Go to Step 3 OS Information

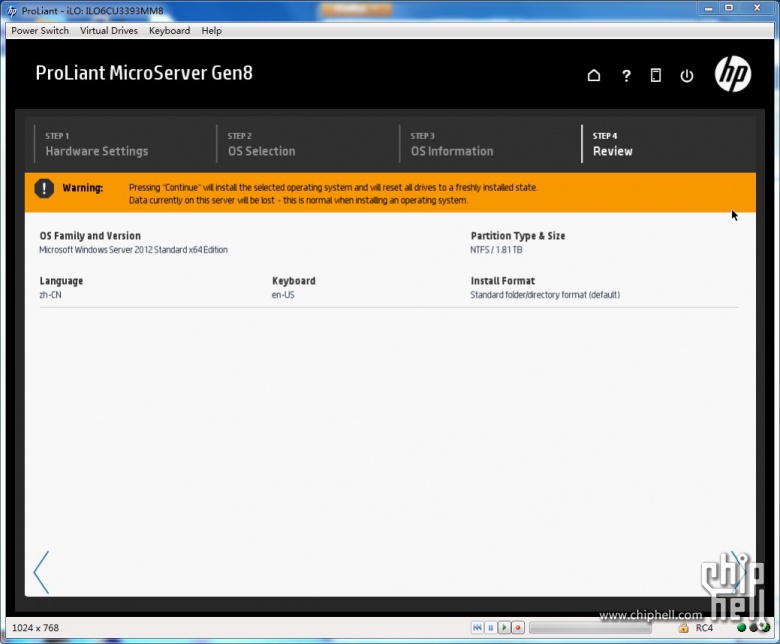tap(452, 144)
